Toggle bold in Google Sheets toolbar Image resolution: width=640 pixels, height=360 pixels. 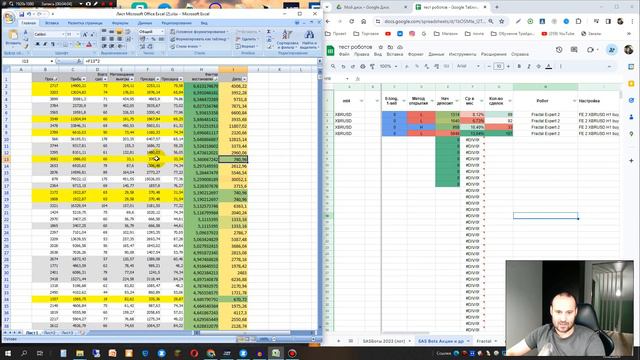tap(519, 66)
